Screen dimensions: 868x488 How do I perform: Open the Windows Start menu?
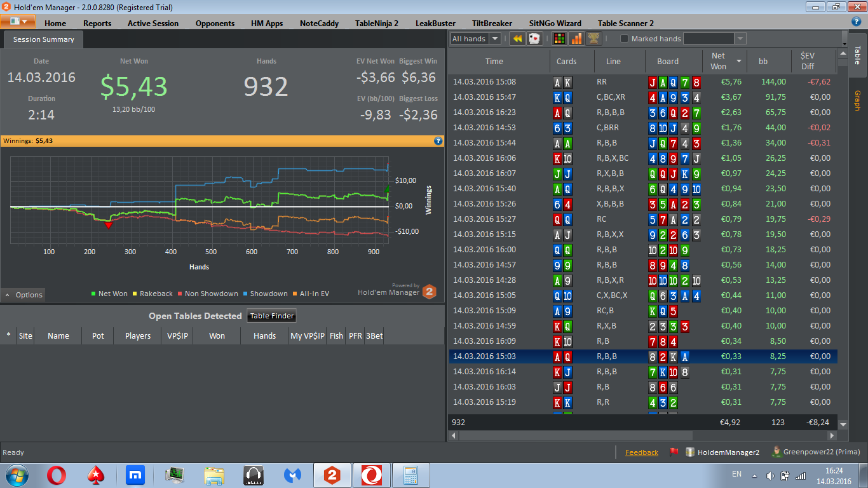(17, 475)
